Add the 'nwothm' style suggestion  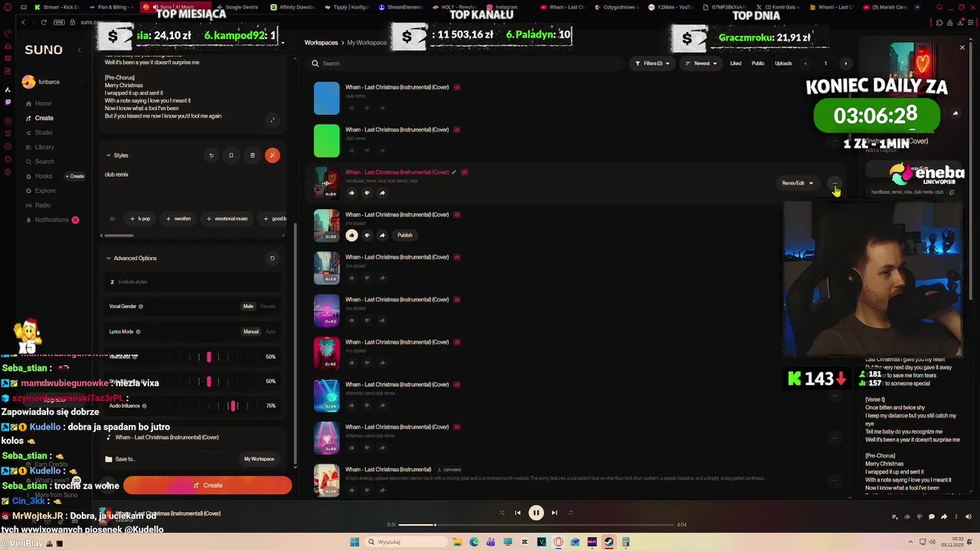[x=178, y=219]
